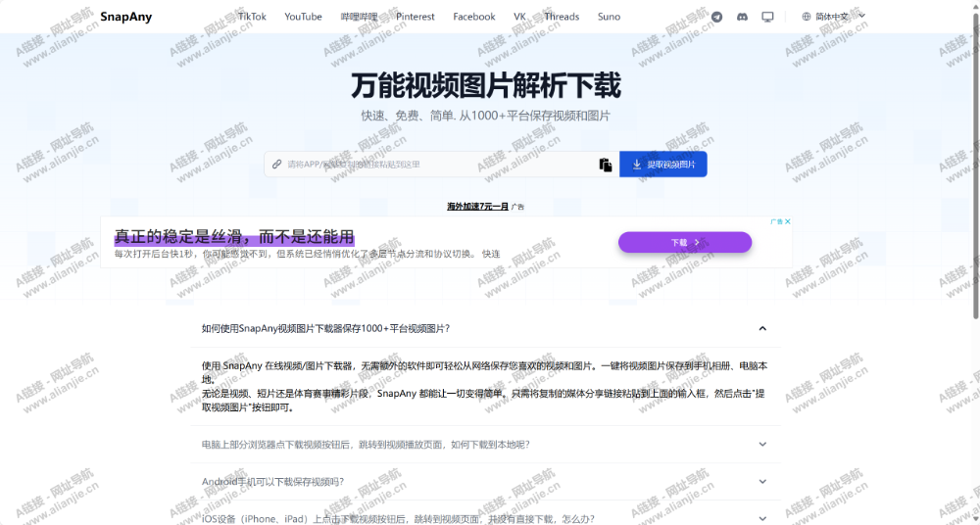Go to Pinterest downloader page
This screenshot has width=980, height=525.
tap(415, 17)
